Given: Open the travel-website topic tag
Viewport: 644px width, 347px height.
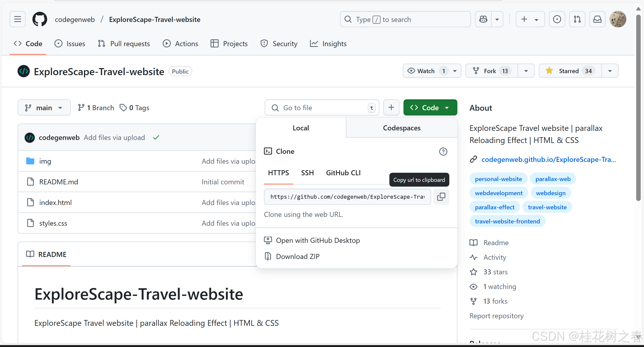Looking at the screenshot, I should (x=547, y=207).
